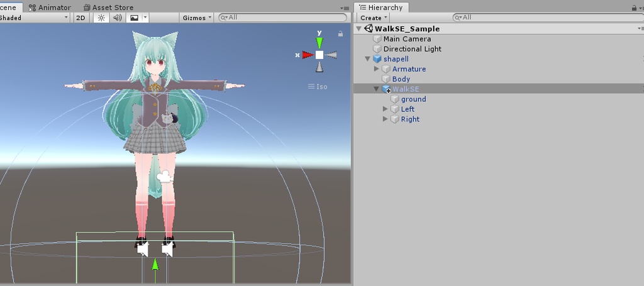The height and width of the screenshot is (286, 644).
Task: Toggle scene audio speaker icon
Action: [x=118, y=18]
